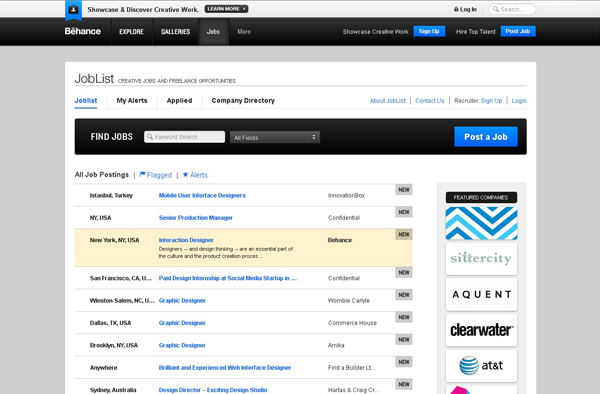The height and width of the screenshot is (394, 600).
Task: Switch to the Joblist tab
Action: [x=86, y=101]
